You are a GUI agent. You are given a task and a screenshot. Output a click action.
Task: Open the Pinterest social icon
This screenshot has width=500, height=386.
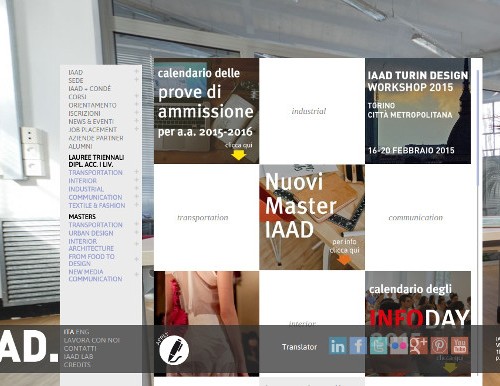(439, 346)
